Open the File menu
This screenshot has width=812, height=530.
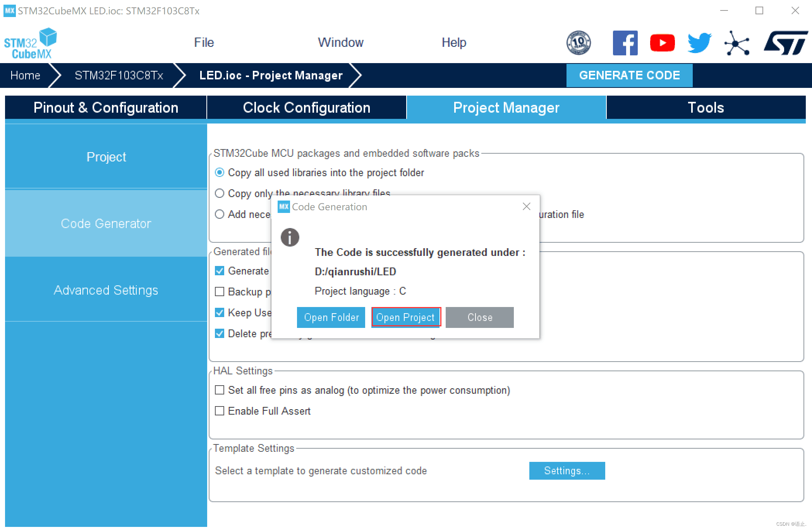pyautogui.click(x=204, y=42)
